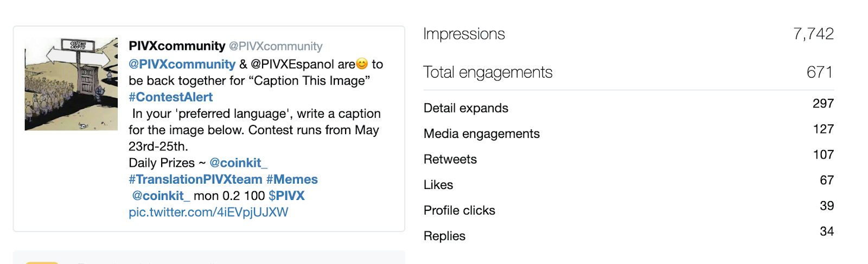Open the blue @PIVXcommunity mention in tweet text
The width and height of the screenshot is (868, 264).
(x=182, y=64)
